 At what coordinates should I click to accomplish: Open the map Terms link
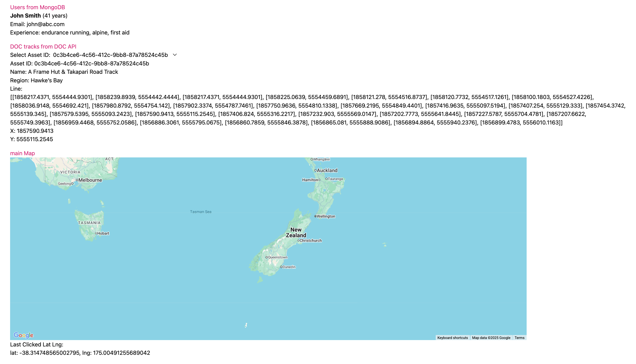tap(519, 338)
